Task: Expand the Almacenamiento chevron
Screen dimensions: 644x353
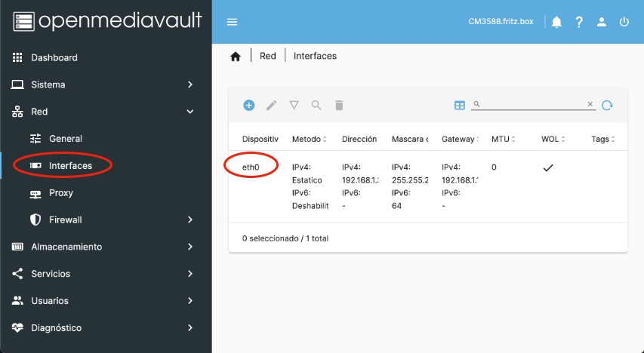Action: [x=190, y=247]
